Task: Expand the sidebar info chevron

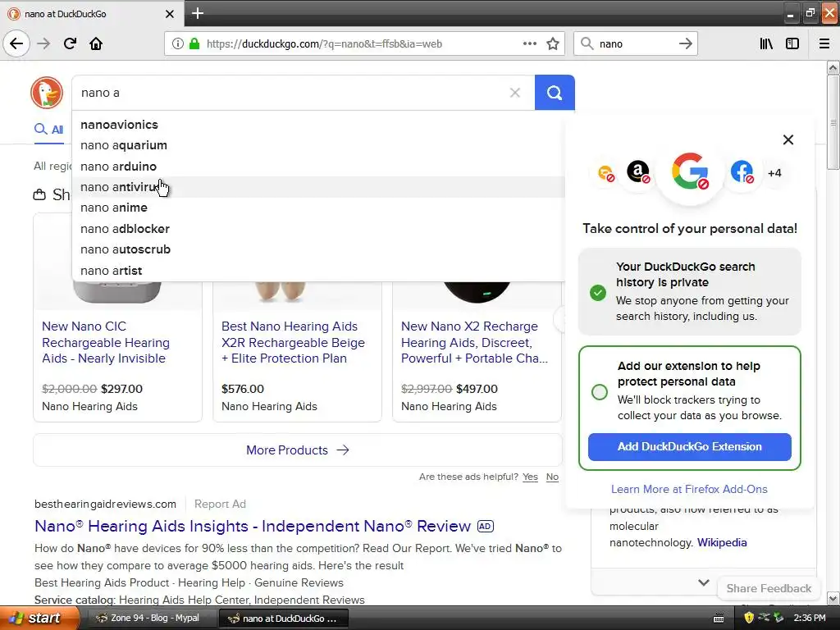Action: [703, 582]
